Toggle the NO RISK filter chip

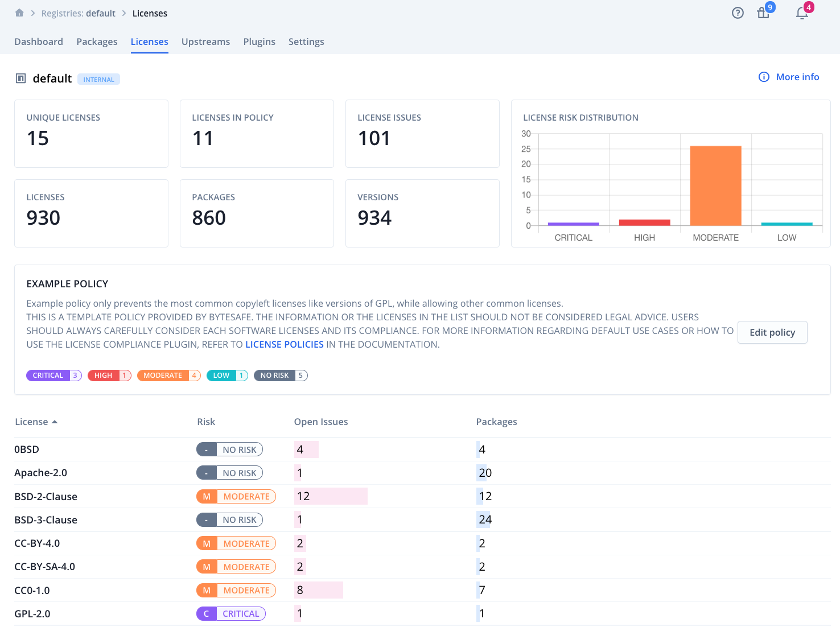click(x=281, y=375)
